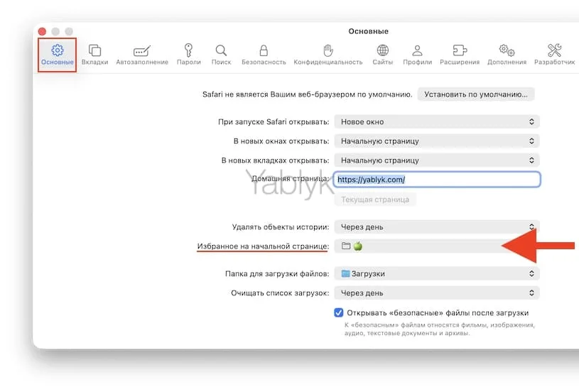Open the Профили person tab

(x=417, y=55)
